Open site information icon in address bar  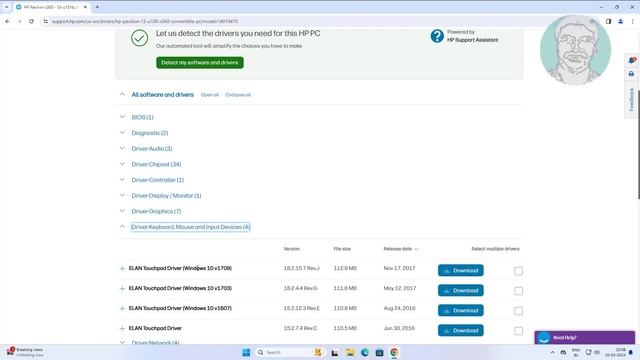(x=45, y=21)
